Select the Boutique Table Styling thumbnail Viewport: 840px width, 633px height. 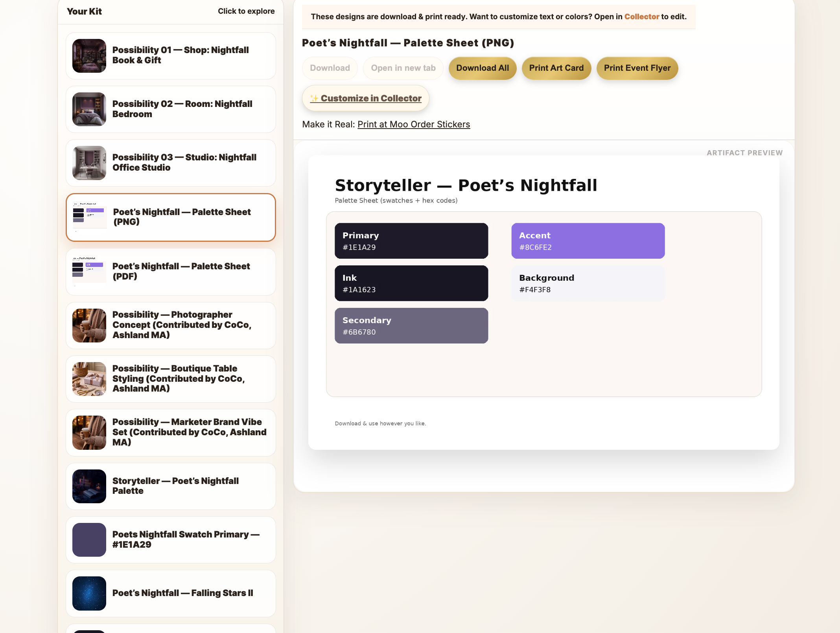(89, 379)
